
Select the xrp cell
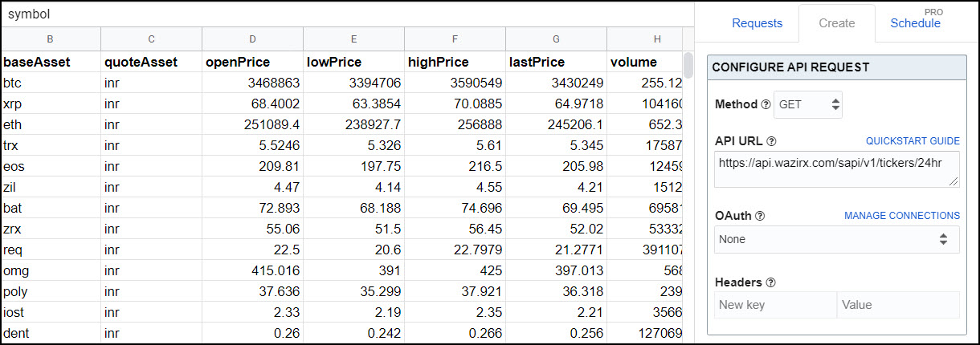pyautogui.click(x=51, y=103)
